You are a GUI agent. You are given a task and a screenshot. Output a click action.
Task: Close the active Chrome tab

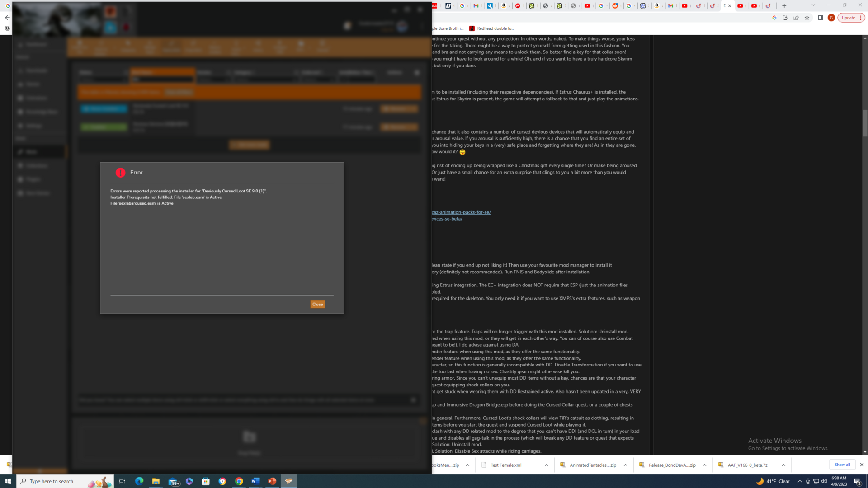[730, 6]
